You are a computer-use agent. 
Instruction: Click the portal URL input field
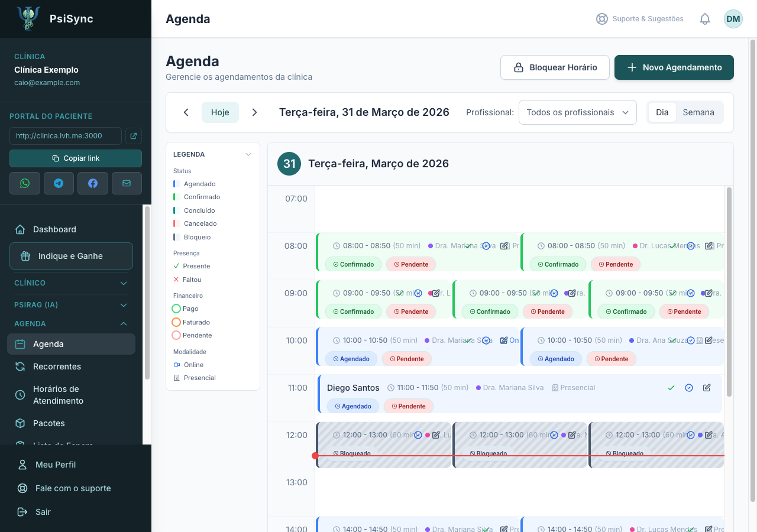[x=66, y=136]
